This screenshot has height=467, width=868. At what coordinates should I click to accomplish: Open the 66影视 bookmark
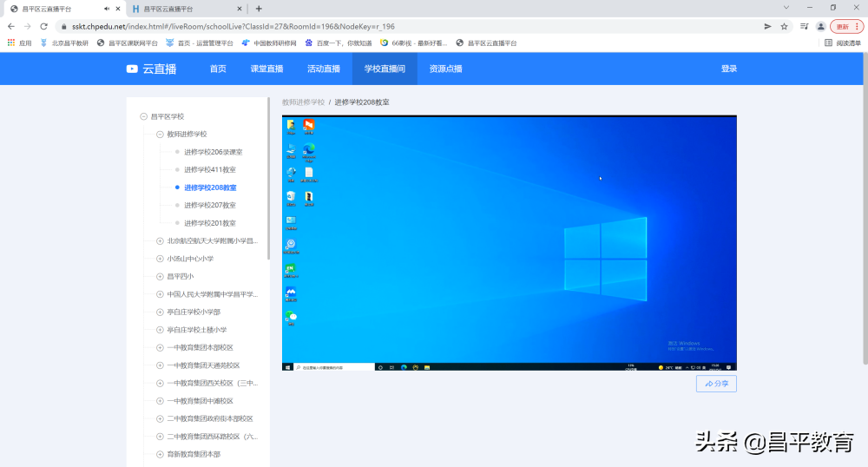click(413, 43)
